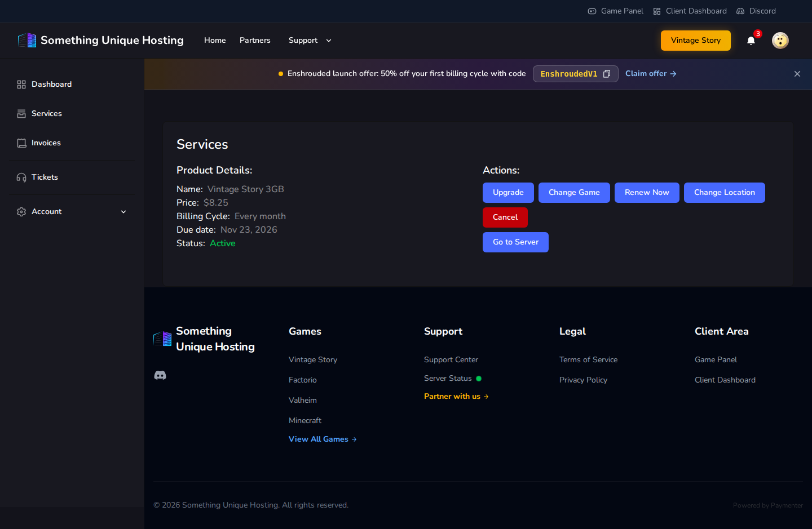Open the Server Status footer link

click(453, 379)
